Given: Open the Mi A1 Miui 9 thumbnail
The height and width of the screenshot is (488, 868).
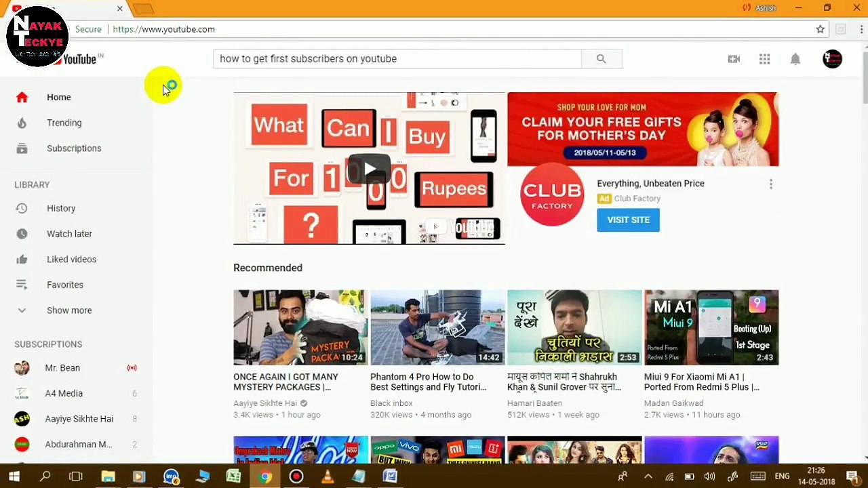Looking at the screenshot, I should (x=711, y=327).
